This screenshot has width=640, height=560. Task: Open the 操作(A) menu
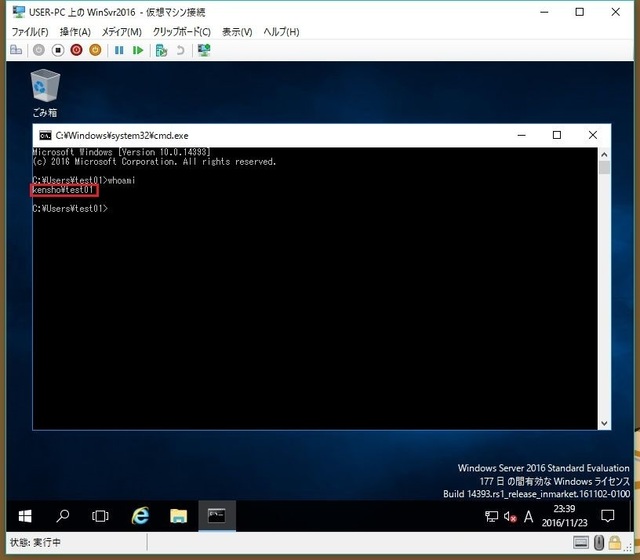[75, 32]
